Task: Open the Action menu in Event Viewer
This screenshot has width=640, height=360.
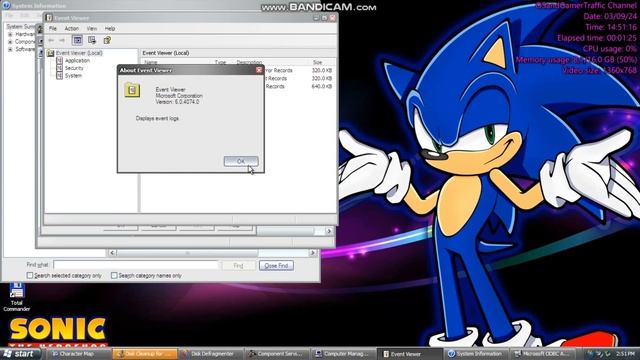Action: (71, 29)
